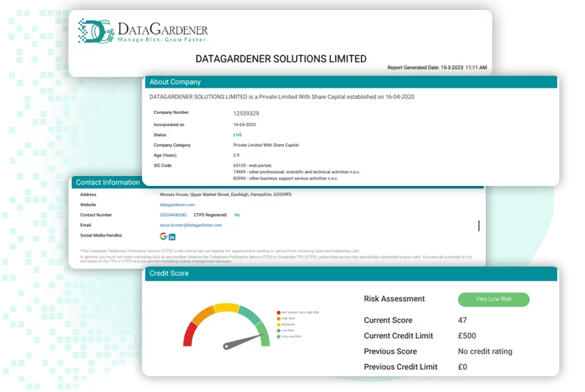The image size is (585, 392).
Task: Click SIC code 82990 line
Action: tap(285, 178)
